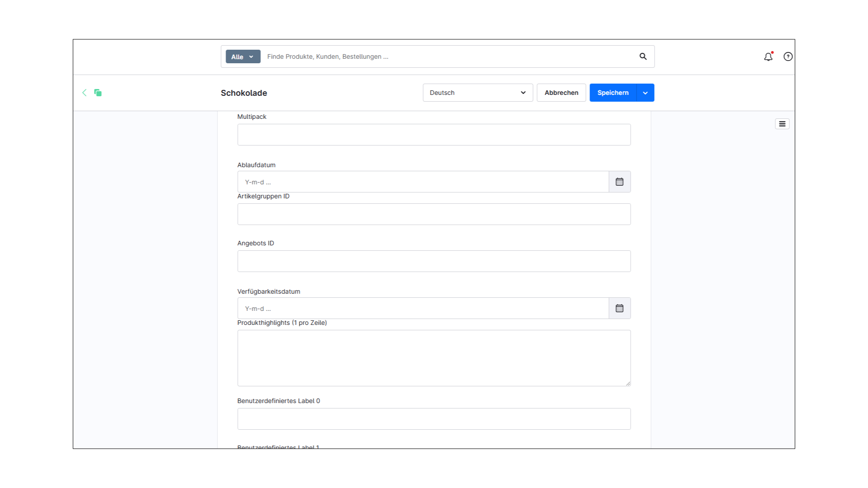Open the Deutsch language selector

click(x=477, y=93)
